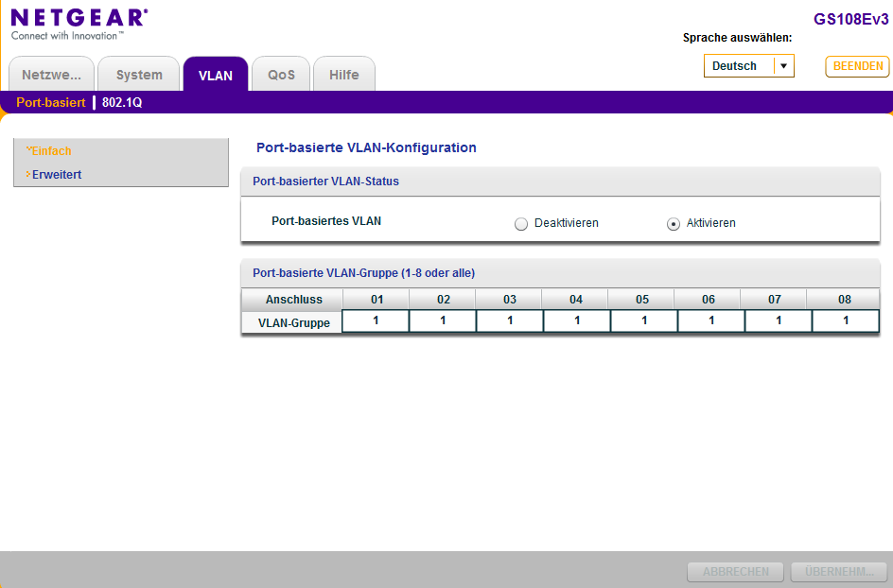Select the Deaktivieren radio button
This screenshot has height=588, width=893.
click(x=521, y=224)
